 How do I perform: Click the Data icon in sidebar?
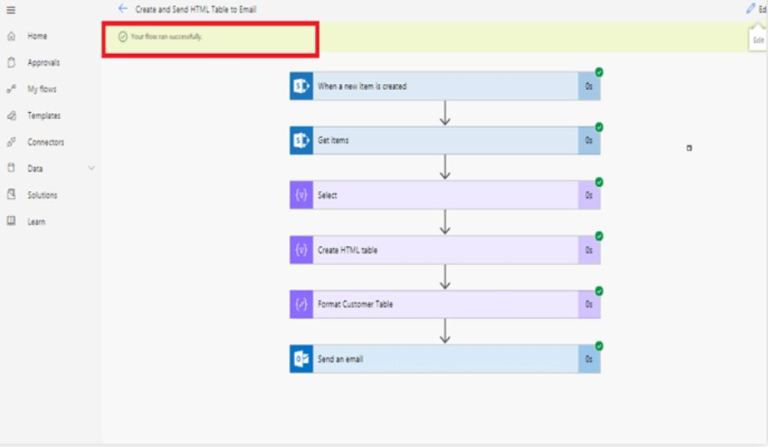pos(11,168)
